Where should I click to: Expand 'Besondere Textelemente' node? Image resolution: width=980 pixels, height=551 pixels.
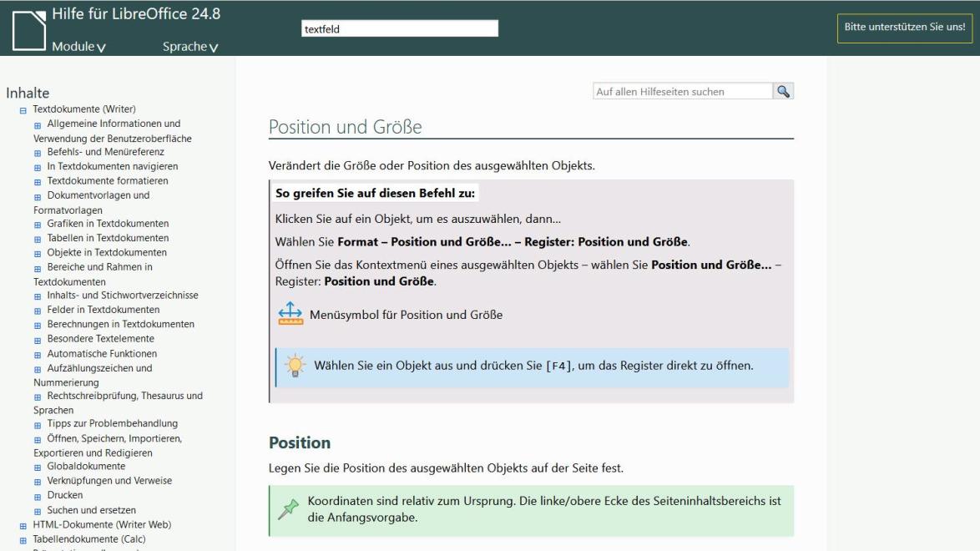pyautogui.click(x=38, y=341)
